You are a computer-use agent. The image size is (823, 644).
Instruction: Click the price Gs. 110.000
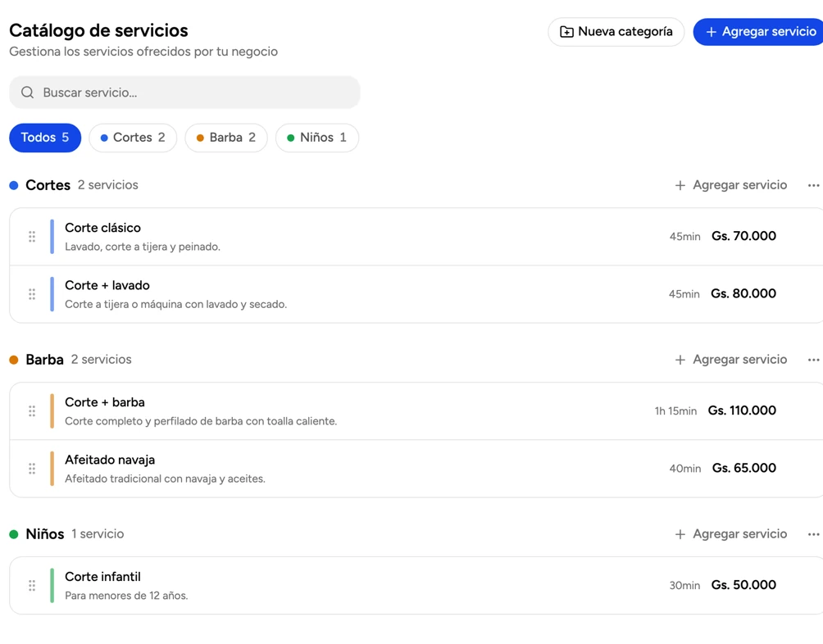point(742,410)
